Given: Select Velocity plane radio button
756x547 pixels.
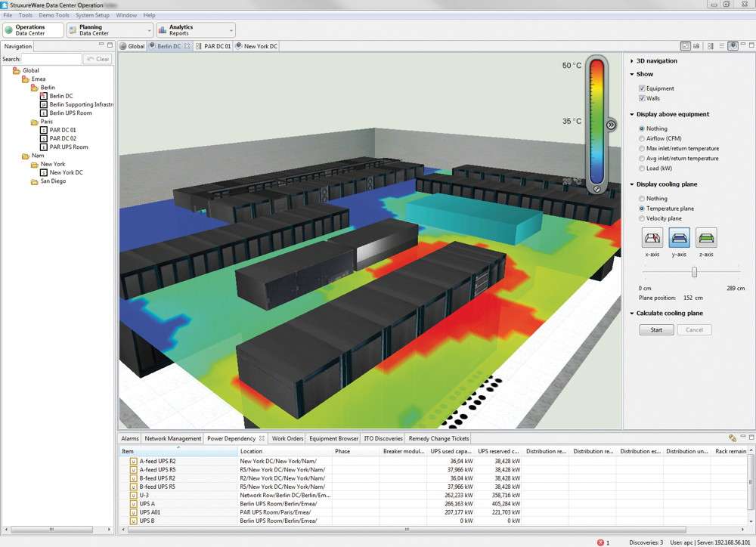Looking at the screenshot, I should pyautogui.click(x=642, y=218).
